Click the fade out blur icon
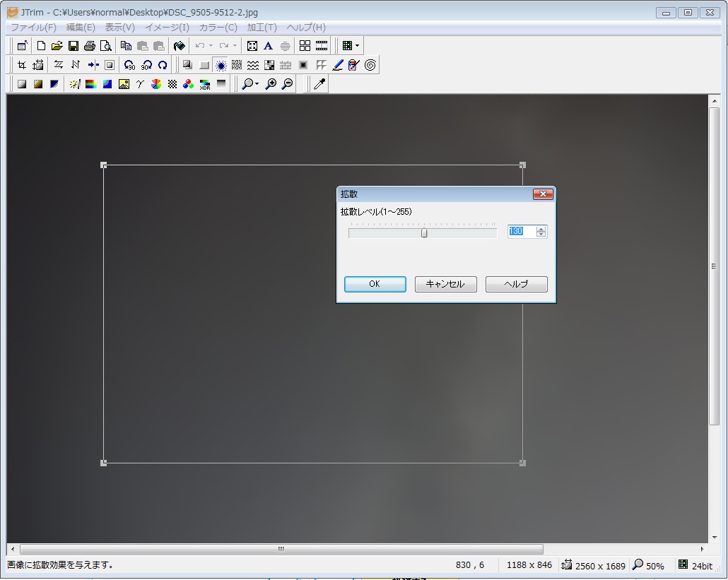The height and width of the screenshot is (580, 728). [303, 65]
